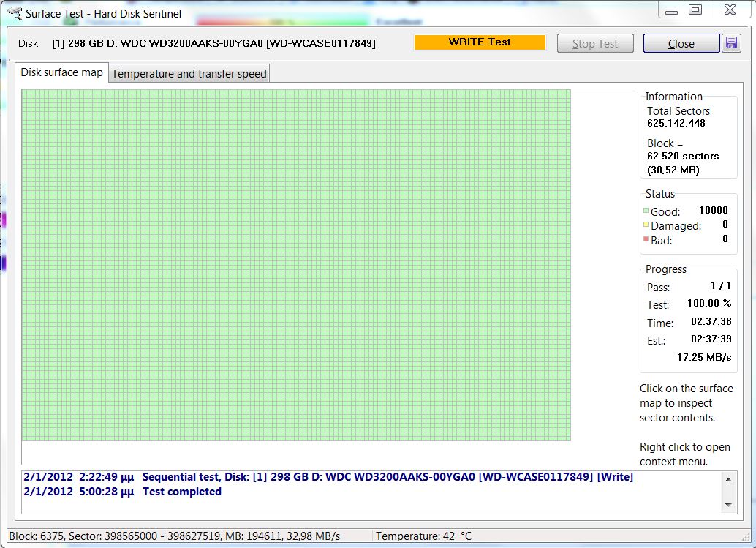Maximize the Surface Test window

695,10
